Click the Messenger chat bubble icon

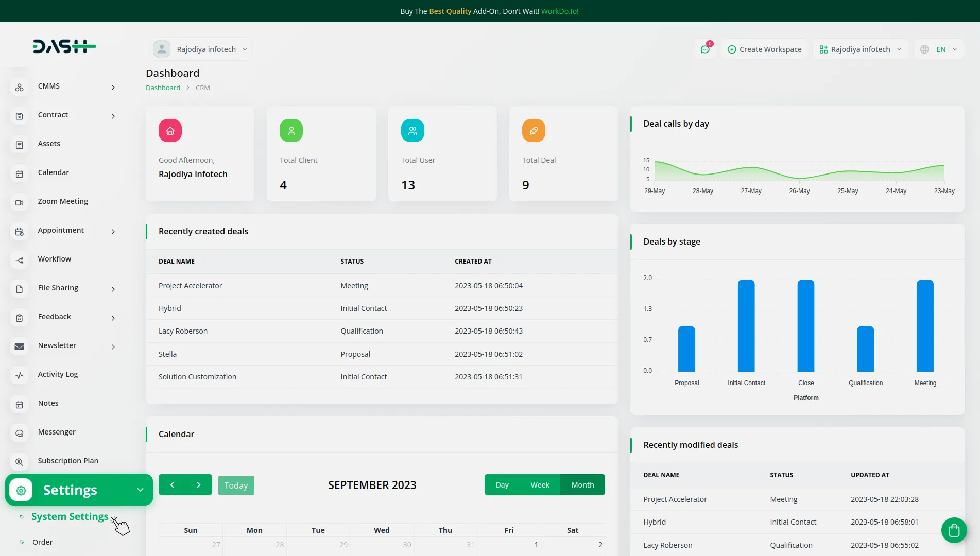click(x=20, y=433)
